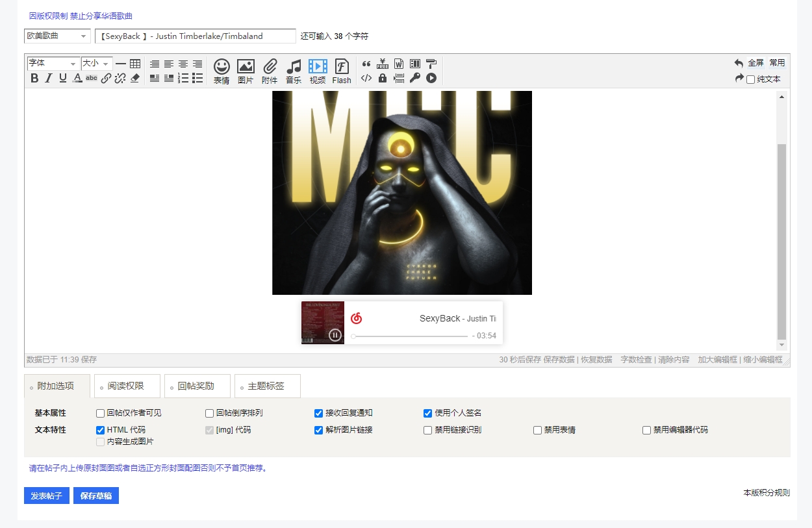Viewport: 812px width, 528px height.
Task: Open the emoticon (表情) picker
Action: 222,71
